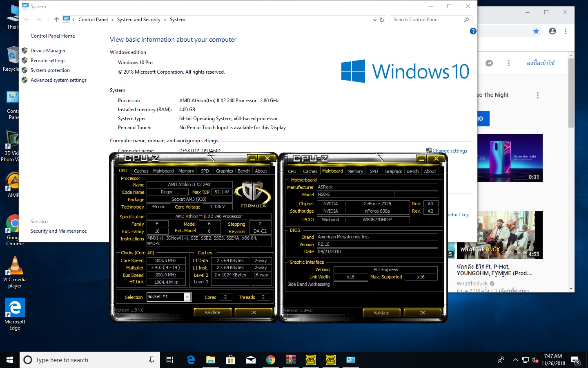Click the Type here to search taskbar box
The image size is (588, 368).
[90, 360]
